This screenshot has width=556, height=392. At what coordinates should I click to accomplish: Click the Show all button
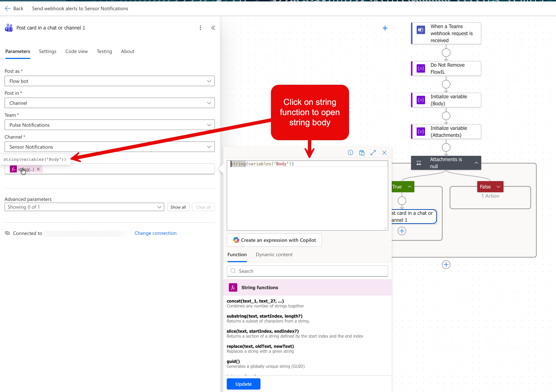pos(178,207)
